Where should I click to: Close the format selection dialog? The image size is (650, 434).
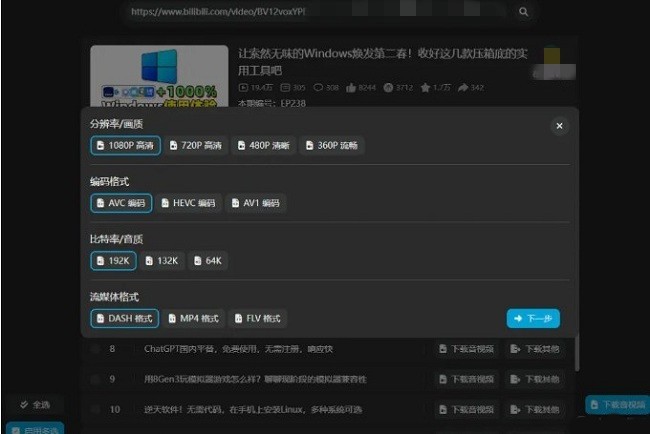[559, 126]
